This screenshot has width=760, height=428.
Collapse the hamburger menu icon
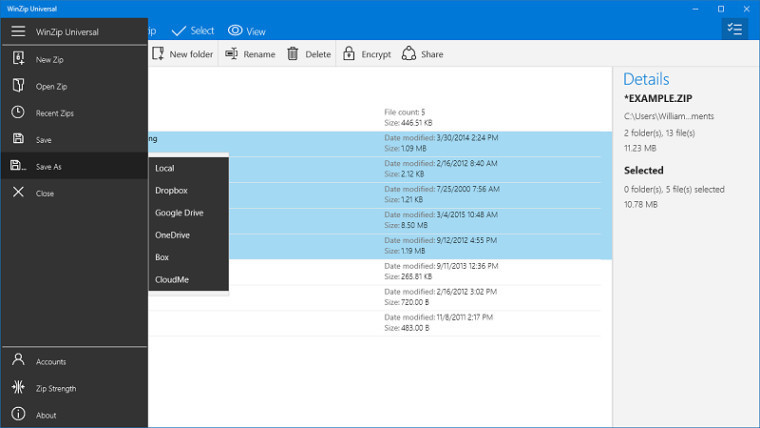[18, 32]
